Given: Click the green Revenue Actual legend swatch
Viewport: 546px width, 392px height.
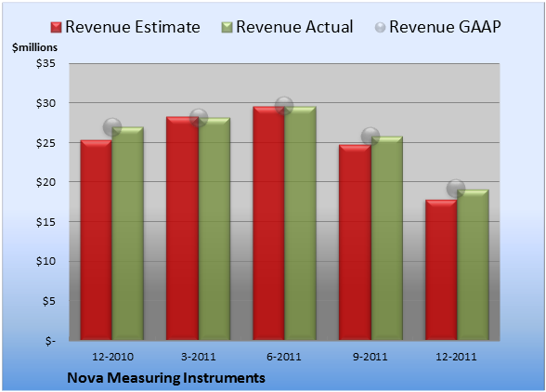Looking at the screenshot, I should point(227,28).
